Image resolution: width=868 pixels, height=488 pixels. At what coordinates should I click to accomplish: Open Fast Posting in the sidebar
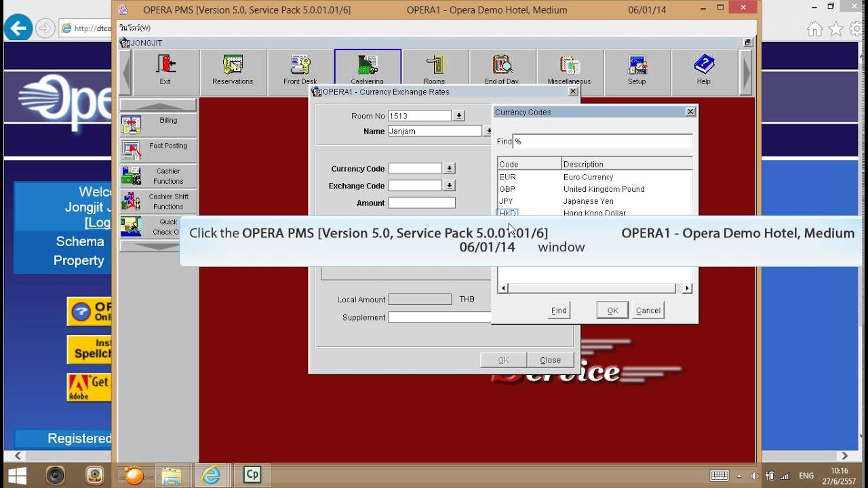pos(158,150)
